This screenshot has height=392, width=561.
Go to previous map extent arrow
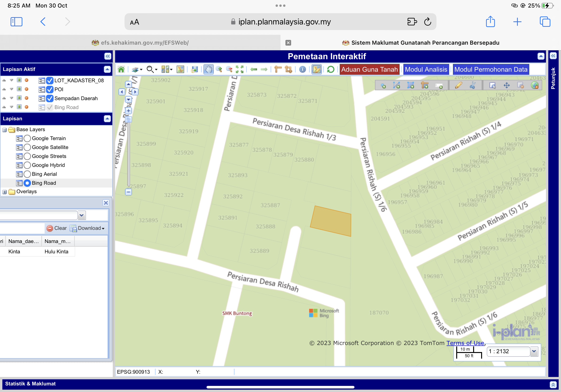[x=254, y=69]
